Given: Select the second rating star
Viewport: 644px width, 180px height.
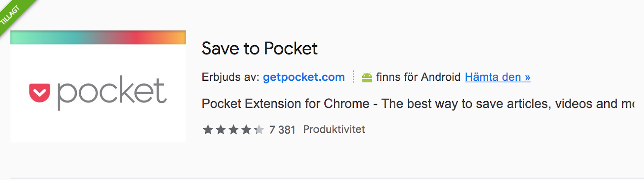Looking at the screenshot, I should pyautogui.click(x=221, y=130).
